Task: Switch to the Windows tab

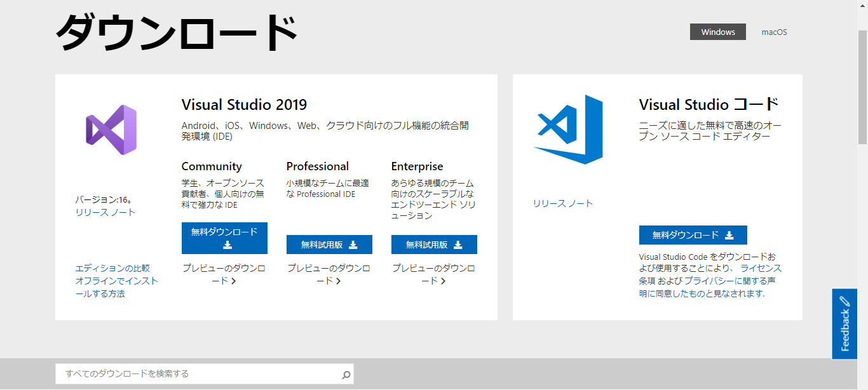Action: 718,32
